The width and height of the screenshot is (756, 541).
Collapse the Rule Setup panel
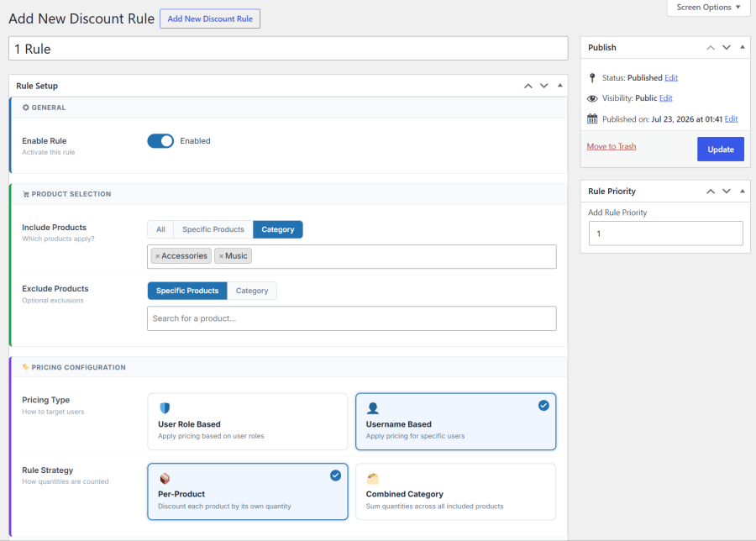click(559, 86)
